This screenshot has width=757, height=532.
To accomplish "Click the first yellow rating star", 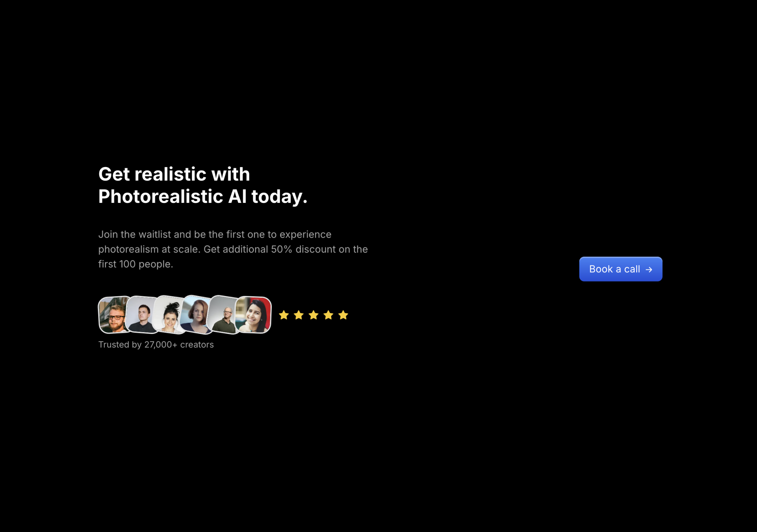I will [x=284, y=315].
